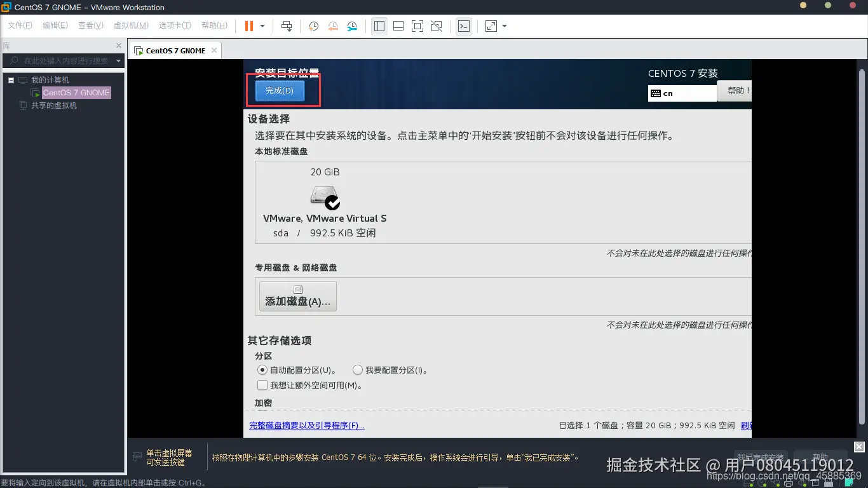Select 我要配置分区(I) radio button
This screenshot has height=488, width=868.
point(358,370)
